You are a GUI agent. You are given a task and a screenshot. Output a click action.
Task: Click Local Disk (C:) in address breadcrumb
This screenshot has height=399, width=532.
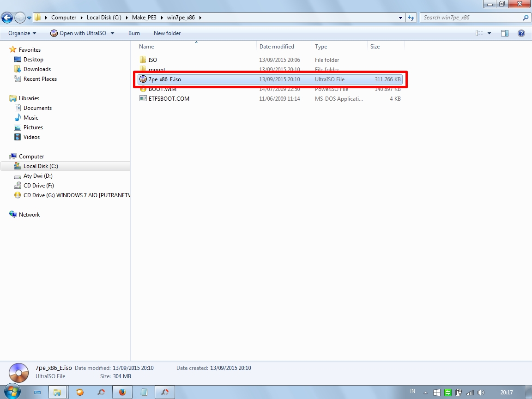(x=104, y=18)
